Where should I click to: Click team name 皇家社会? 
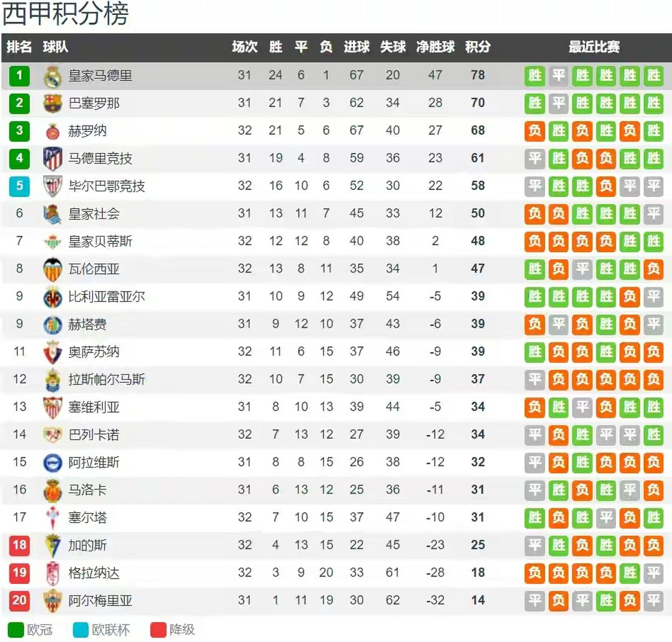(x=94, y=214)
